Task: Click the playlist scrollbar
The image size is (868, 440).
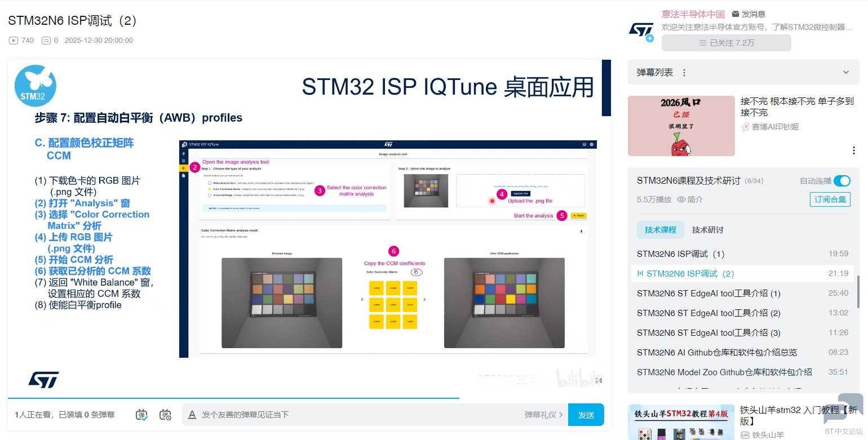Action: 859,292
